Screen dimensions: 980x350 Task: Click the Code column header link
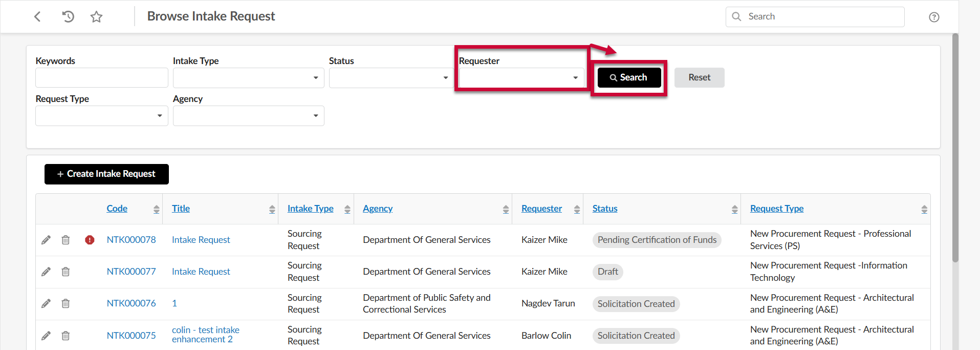117,209
